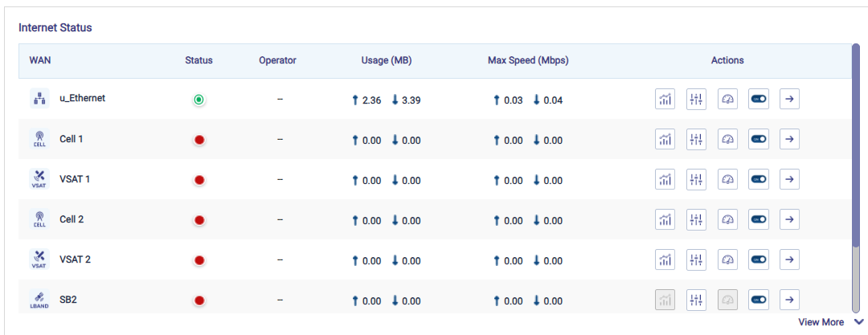This screenshot has height=335, width=868.
Task: Select the u_Ethernet WAN name
Action: click(82, 99)
